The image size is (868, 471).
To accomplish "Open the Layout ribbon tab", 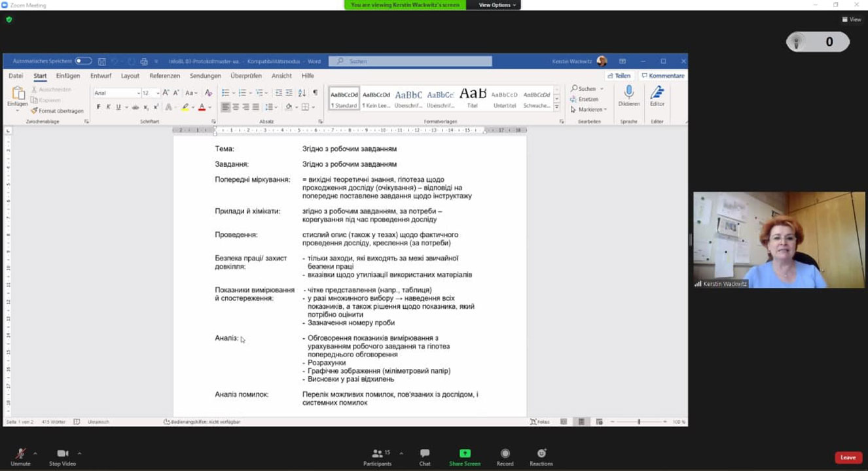I will 130,76.
